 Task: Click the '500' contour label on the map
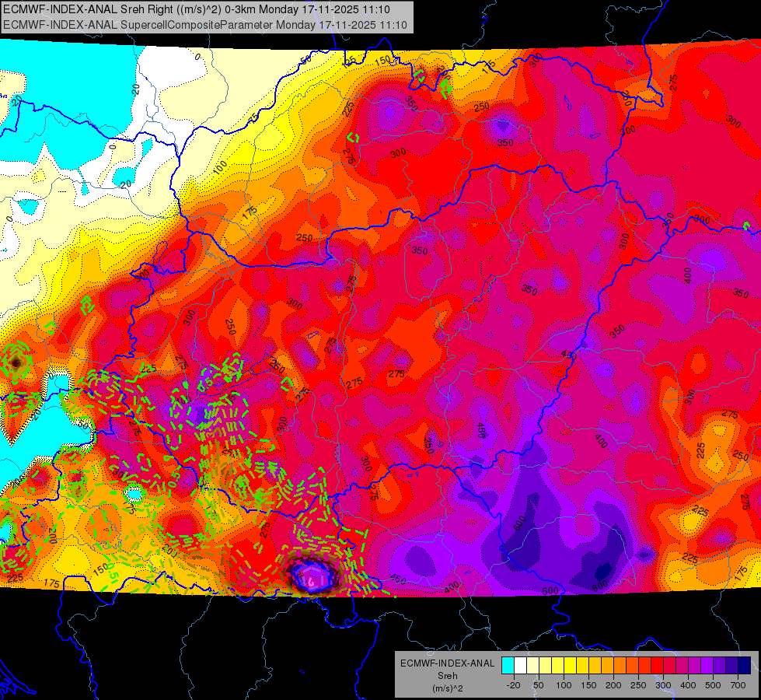550,590
